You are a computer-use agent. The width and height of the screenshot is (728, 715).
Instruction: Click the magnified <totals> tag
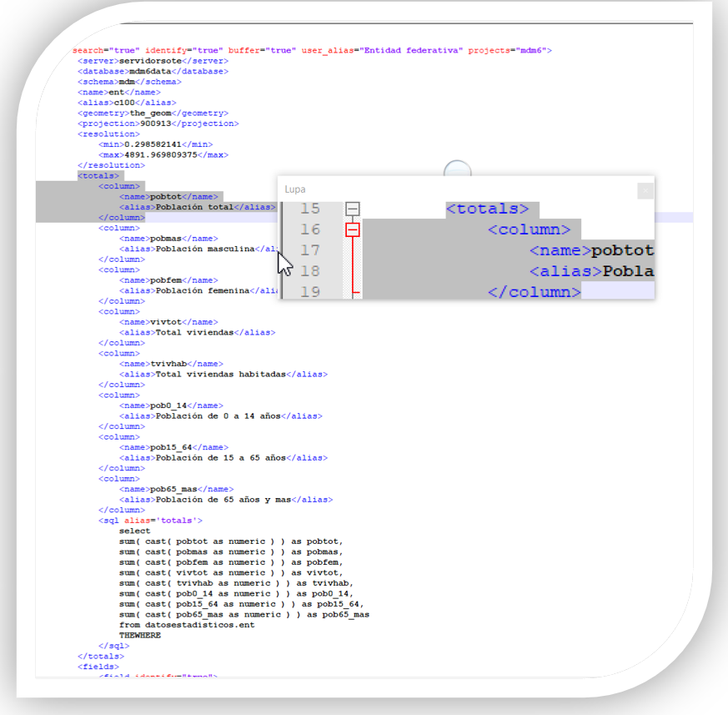[x=487, y=209]
